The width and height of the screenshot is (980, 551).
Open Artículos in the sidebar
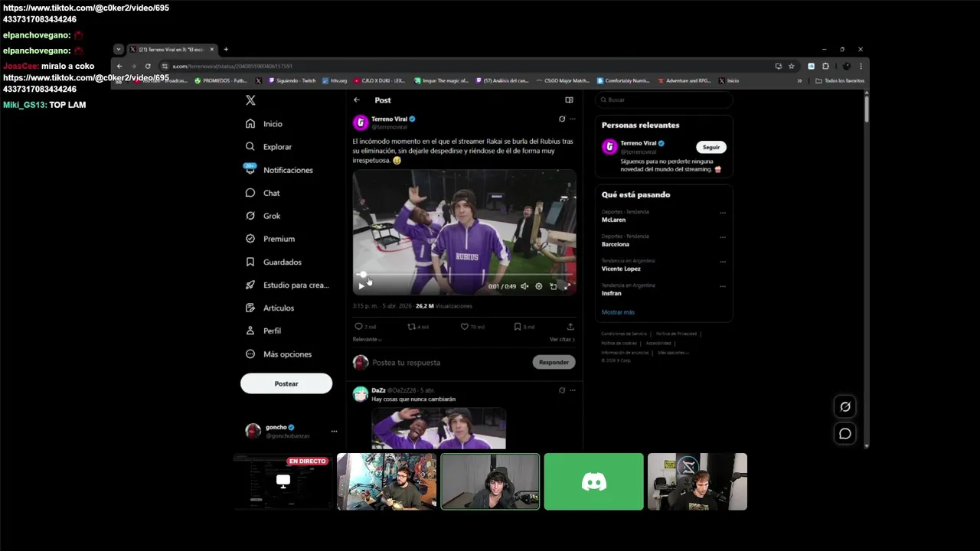pyautogui.click(x=269, y=308)
